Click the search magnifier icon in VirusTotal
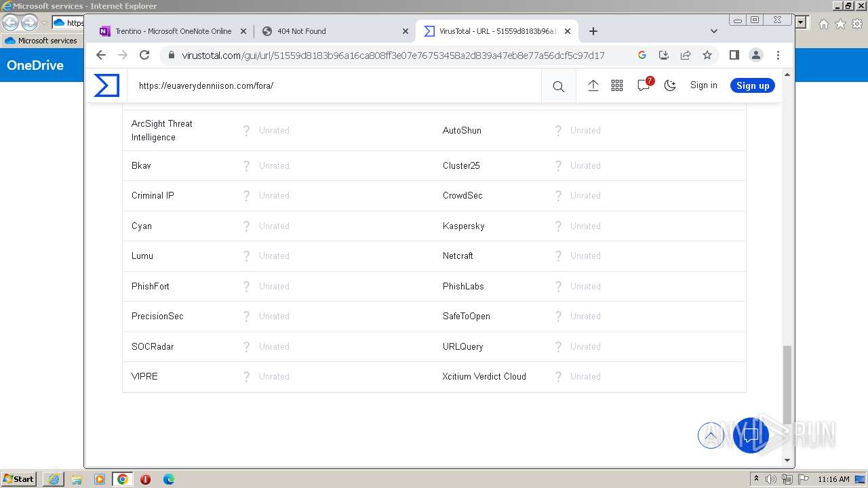Screen dimensions: 868x488 click(558, 86)
